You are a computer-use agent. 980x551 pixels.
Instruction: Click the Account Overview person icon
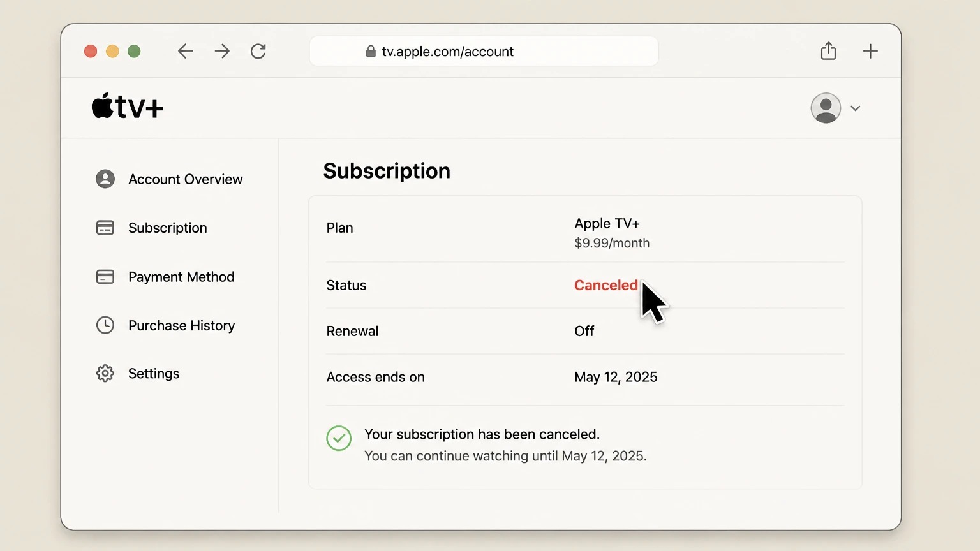pyautogui.click(x=105, y=179)
